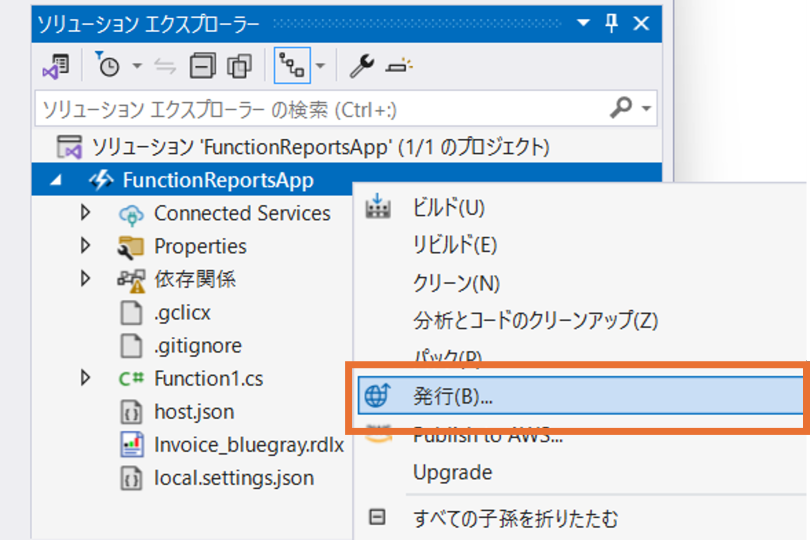The height and width of the screenshot is (540, 810).
Task: Select the host.json file
Action: (x=194, y=412)
